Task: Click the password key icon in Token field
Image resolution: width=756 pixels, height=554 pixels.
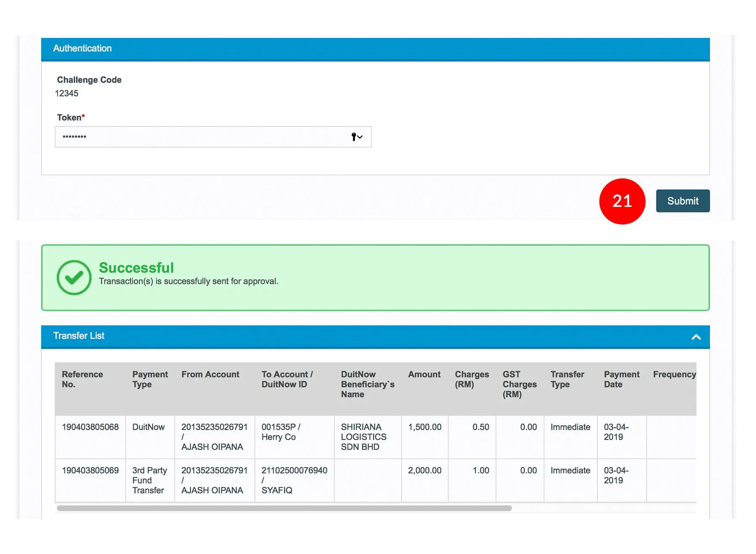Action: pyautogui.click(x=356, y=137)
